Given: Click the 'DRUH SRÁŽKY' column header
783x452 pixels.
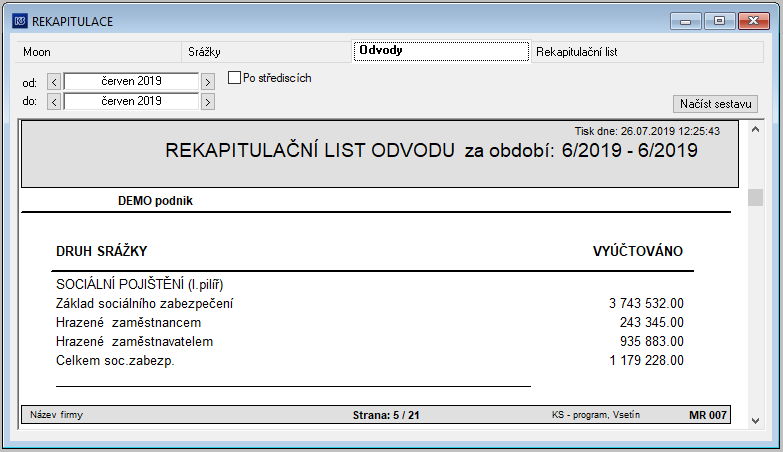Looking at the screenshot, I should (101, 251).
